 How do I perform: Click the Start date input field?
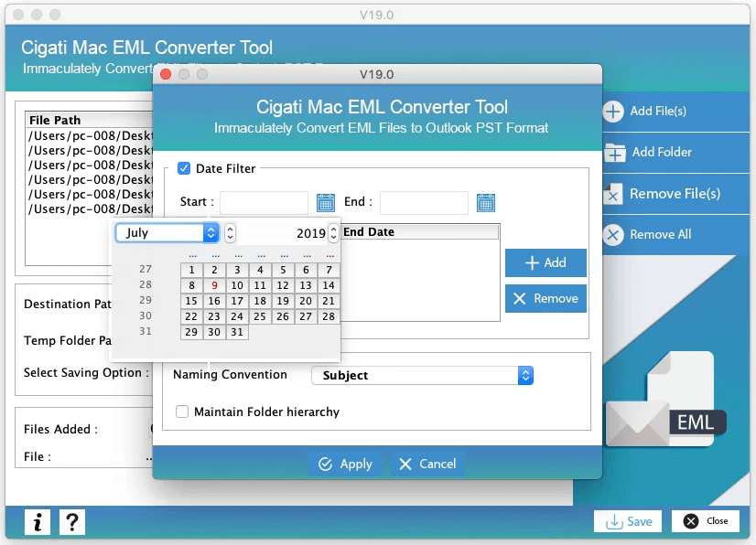pyautogui.click(x=264, y=202)
